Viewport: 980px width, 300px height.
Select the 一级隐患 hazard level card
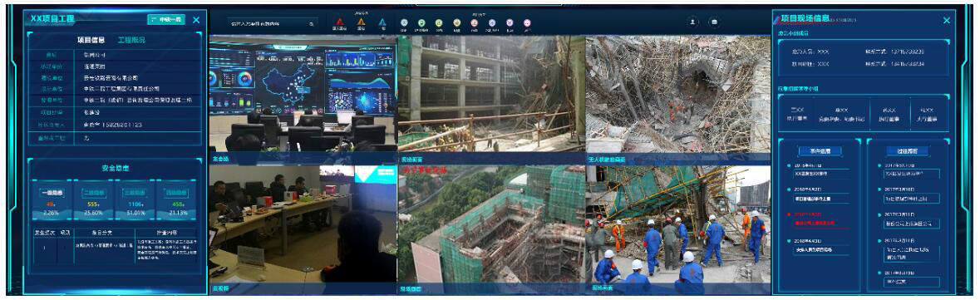click(52, 201)
